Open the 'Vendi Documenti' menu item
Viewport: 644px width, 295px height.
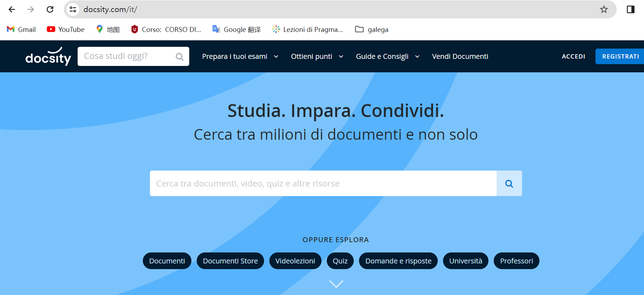[x=460, y=56]
